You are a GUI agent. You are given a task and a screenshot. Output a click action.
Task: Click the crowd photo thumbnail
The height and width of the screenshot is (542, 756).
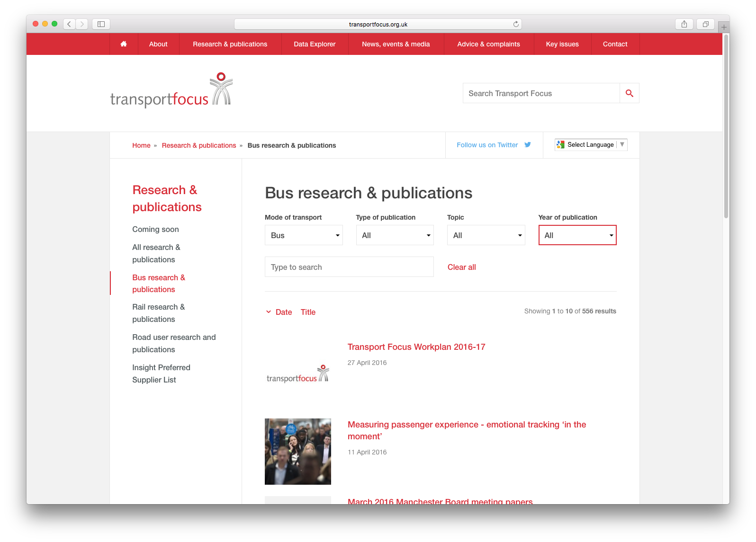[x=298, y=452]
